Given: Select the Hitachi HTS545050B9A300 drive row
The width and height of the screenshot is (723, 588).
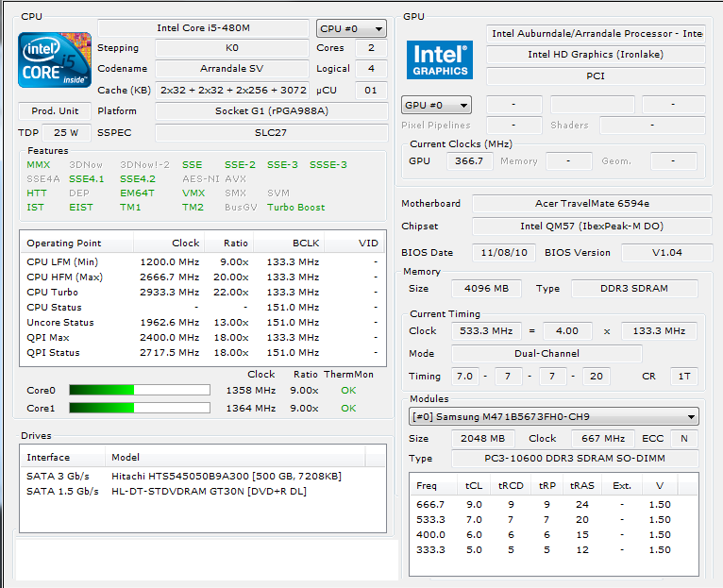Looking at the screenshot, I should (202, 476).
